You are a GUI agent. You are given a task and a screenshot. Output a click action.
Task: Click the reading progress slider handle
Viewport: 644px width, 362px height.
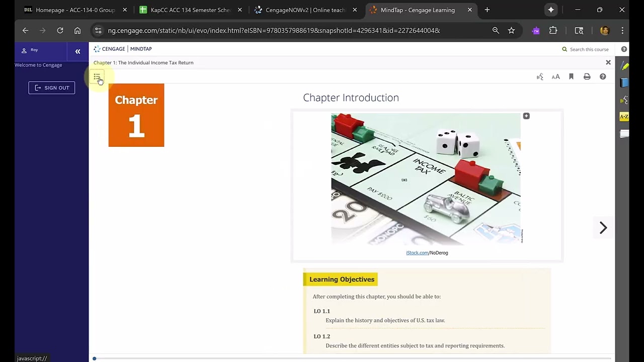pyautogui.click(x=94, y=358)
